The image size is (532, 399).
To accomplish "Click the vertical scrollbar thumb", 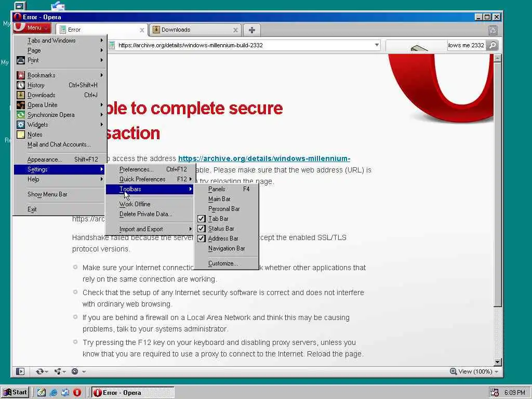I will (x=497, y=185).
